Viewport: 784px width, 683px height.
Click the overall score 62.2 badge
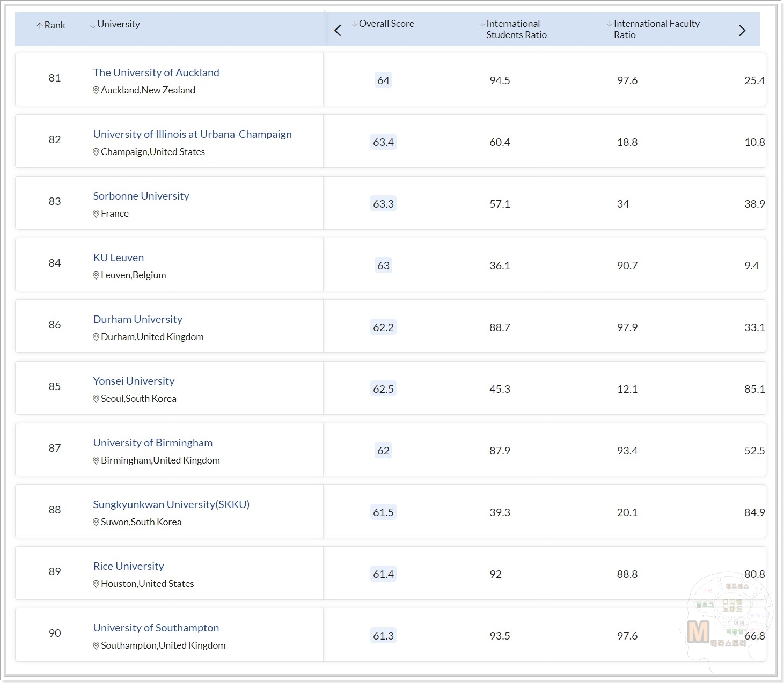click(x=383, y=327)
